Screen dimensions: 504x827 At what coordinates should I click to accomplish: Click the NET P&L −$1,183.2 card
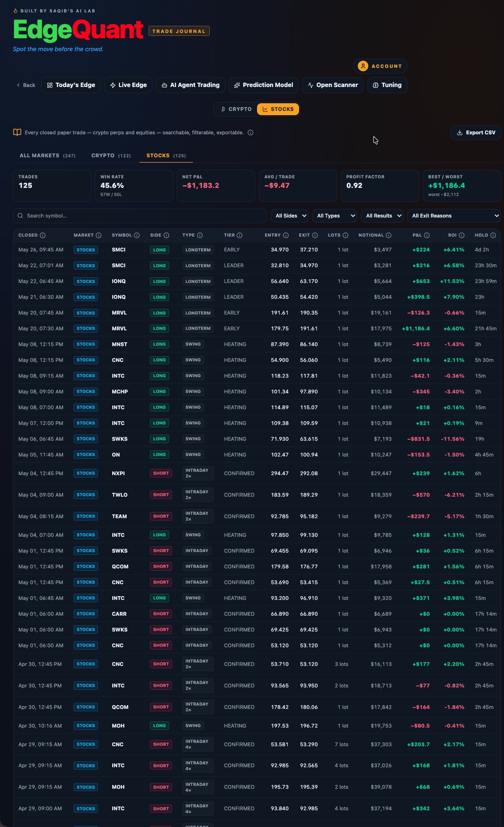pos(216,185)
